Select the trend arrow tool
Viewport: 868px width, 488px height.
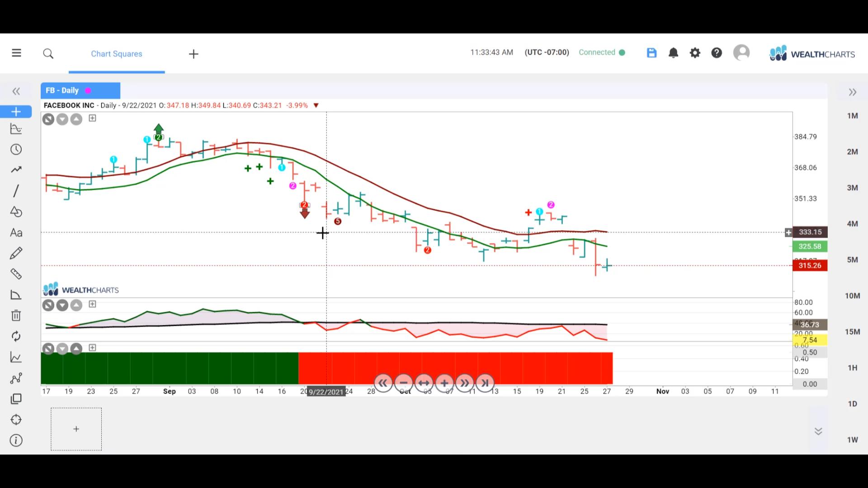pyautogui.click(x=16, y=170)
